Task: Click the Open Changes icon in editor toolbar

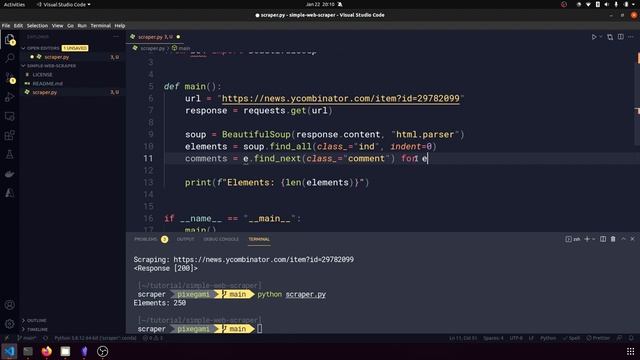Action: coord(610,37)
